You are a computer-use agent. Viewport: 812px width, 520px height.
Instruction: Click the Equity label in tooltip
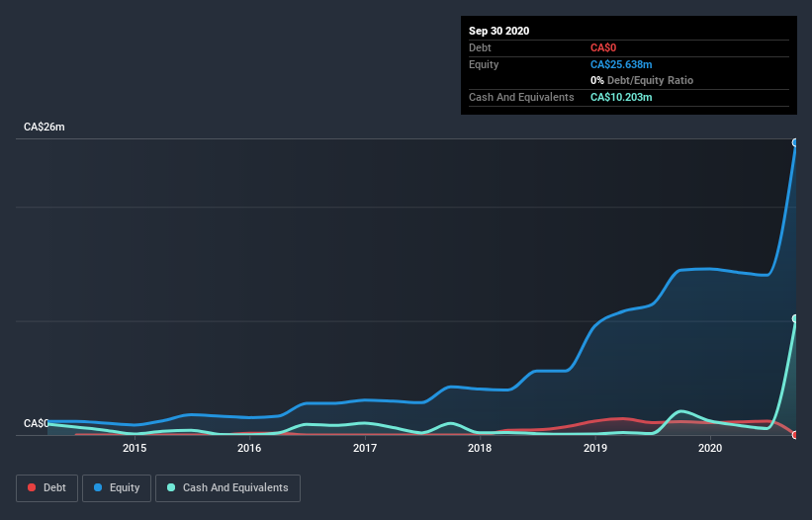point(484,64)
